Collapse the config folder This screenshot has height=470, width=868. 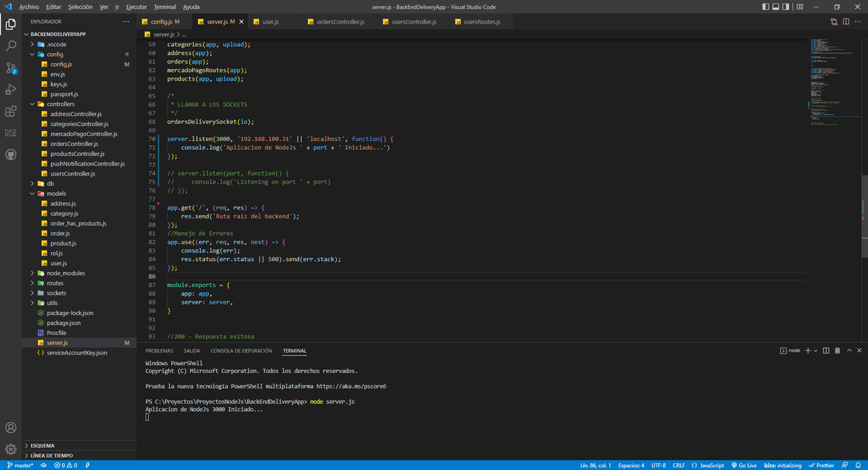tap(79, 54)
